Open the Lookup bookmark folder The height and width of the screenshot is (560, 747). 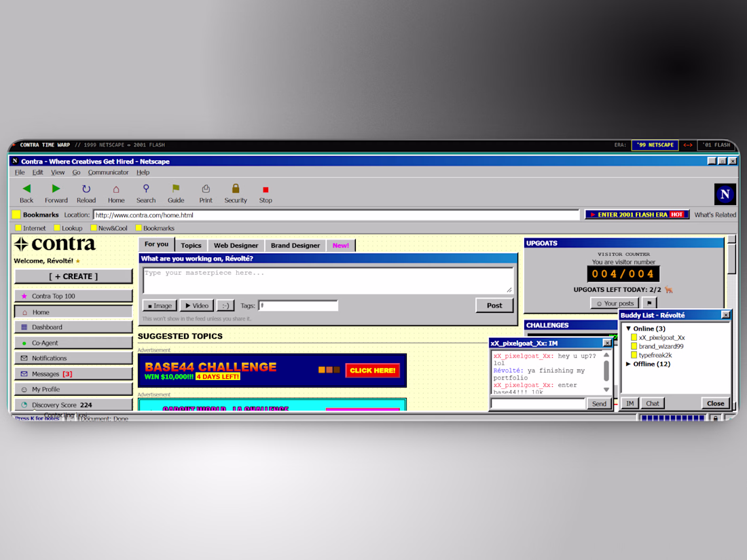coord(68,228)
